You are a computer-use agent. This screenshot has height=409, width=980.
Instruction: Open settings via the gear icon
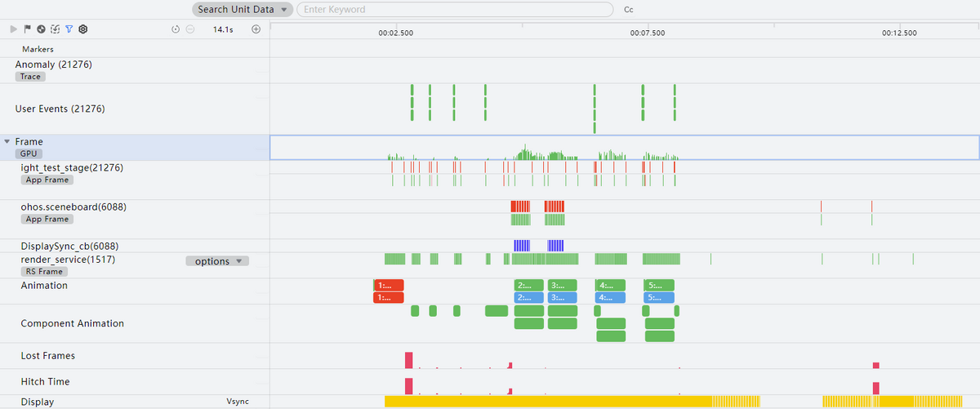point(82,29)
